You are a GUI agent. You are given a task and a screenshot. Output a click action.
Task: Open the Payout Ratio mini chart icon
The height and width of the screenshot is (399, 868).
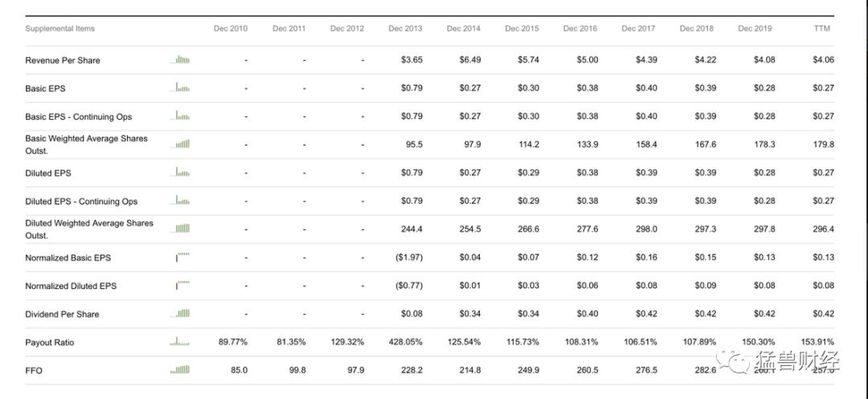[180, 342]
